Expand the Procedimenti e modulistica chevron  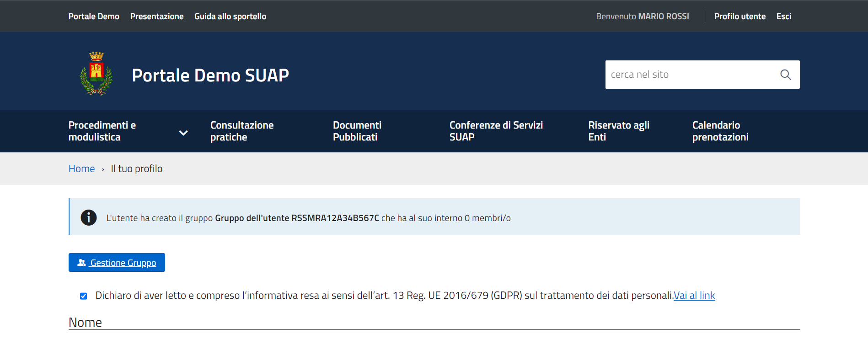183,133
